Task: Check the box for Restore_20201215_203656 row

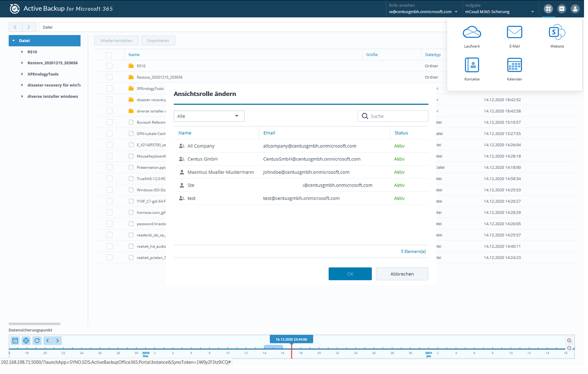Action: click(x=109, y=77)
